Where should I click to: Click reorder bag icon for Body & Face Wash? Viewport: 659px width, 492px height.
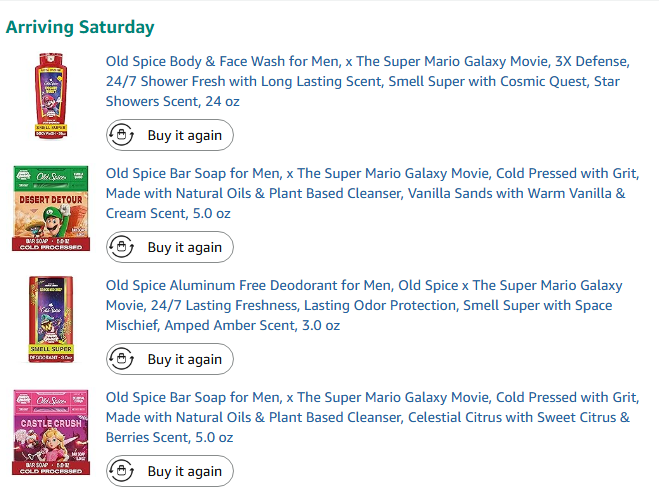[x=121, y=135]
